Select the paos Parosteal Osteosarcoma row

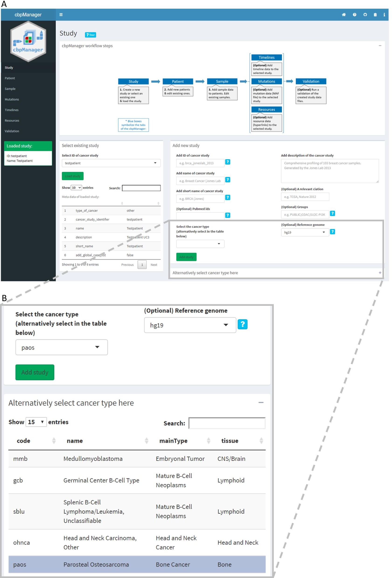click(137, 564)
